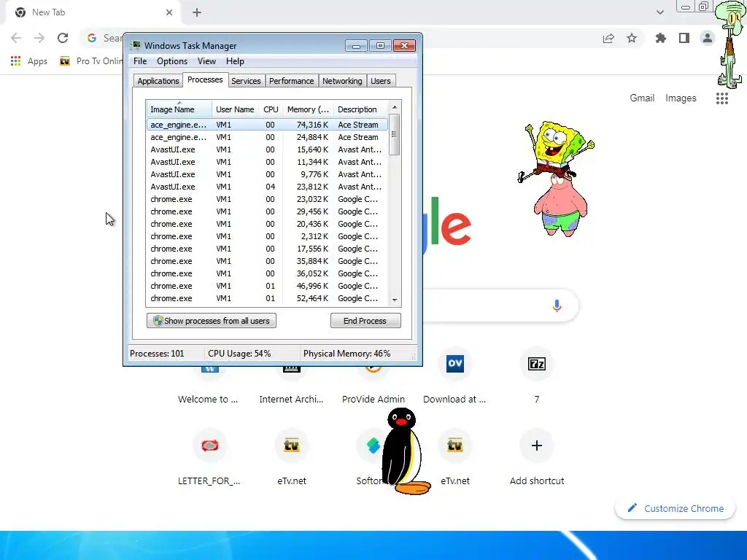Open Task Manager File menu
This screenshot has height=560, width=747.
click(x=140, y=61)
